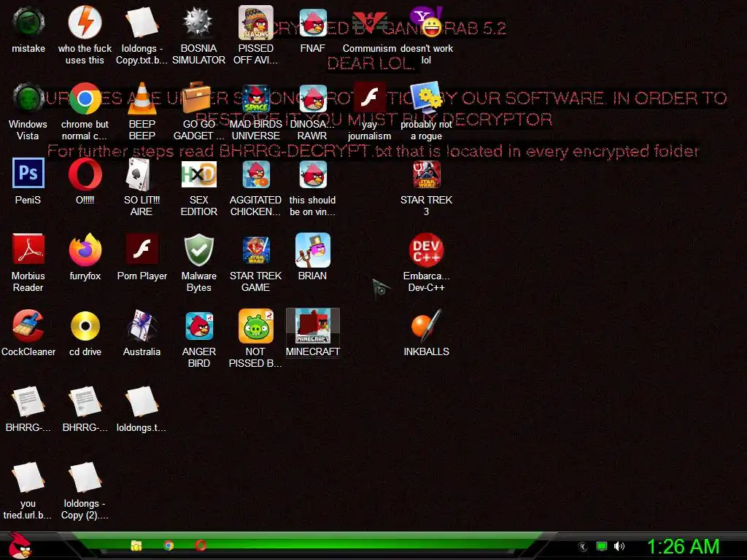Launch the 'furryfox' Firefox icon

(x=85, y=249)
